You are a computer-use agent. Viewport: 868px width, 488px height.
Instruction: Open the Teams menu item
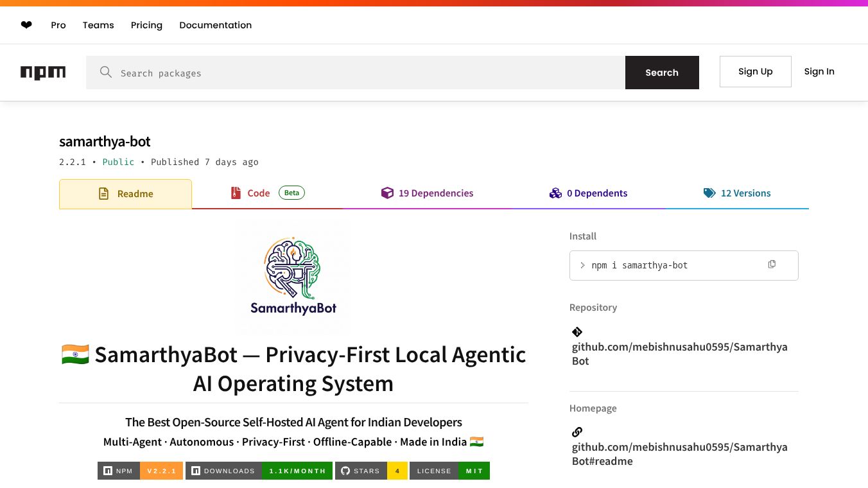[98, 25]
